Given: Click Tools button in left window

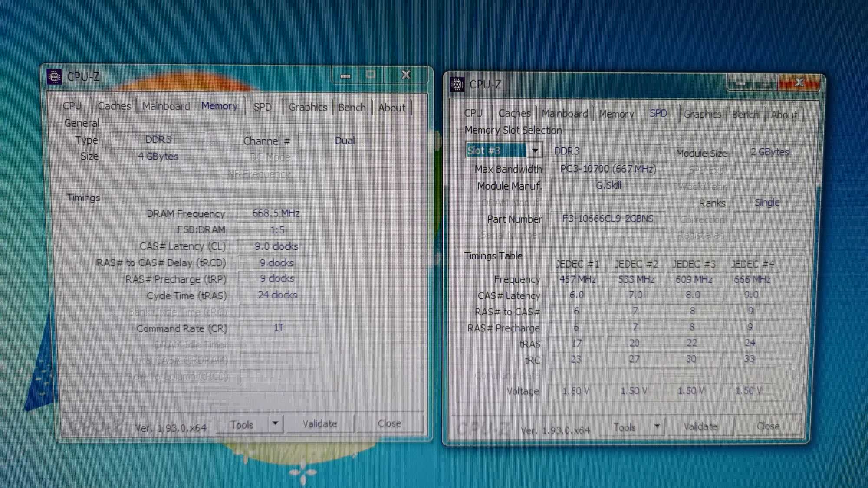Looking at the screenshot, I should pyautogui.click(x=242, y=425).
